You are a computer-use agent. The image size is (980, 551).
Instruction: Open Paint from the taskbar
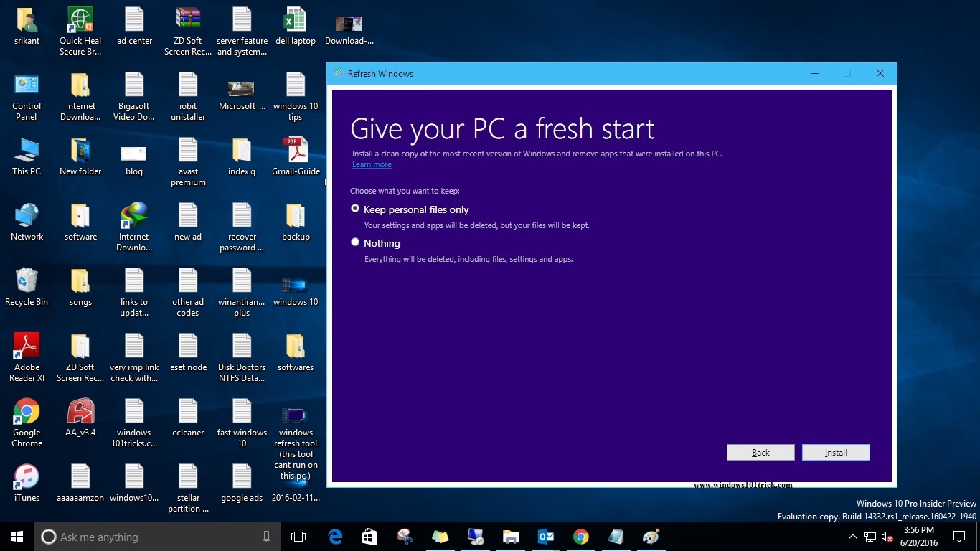[x=651, y=537]
